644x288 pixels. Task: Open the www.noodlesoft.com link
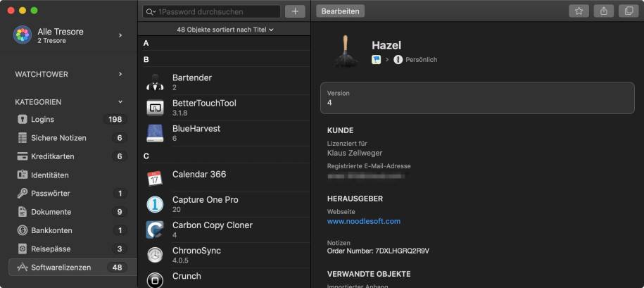(363, 221)
